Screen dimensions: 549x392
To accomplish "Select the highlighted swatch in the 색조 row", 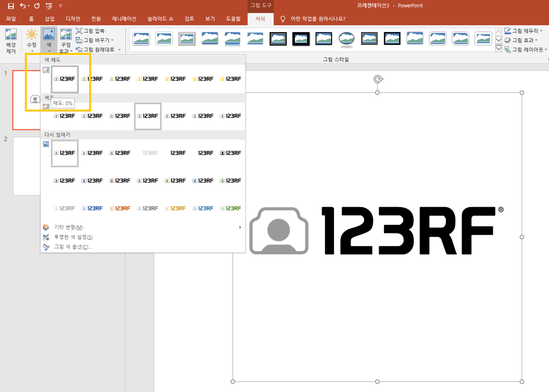I will pos(148,116).
